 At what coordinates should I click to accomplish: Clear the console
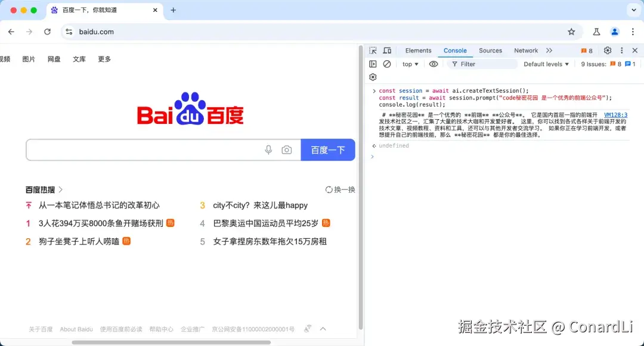pyautogui.click(x=387, y=64)
